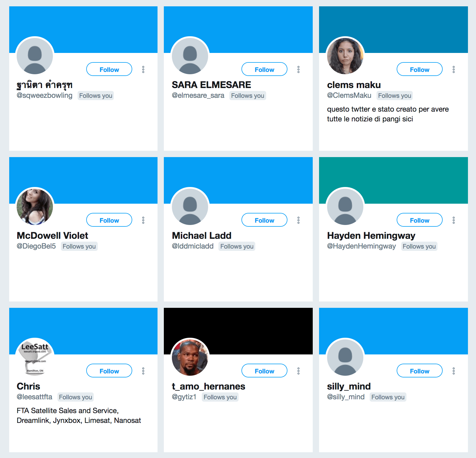Follow the Chris @leesattfta account
The image size is (476, 458).
(109, 371)
